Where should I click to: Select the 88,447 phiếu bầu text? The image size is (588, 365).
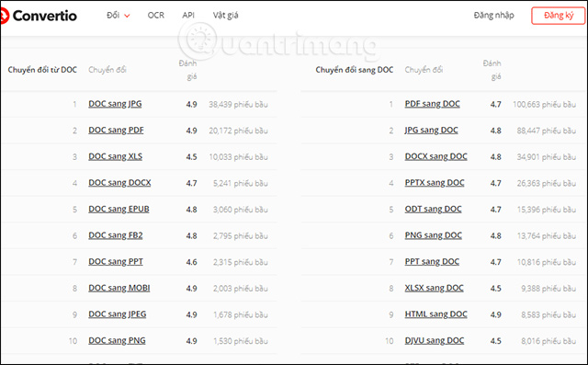547,131
